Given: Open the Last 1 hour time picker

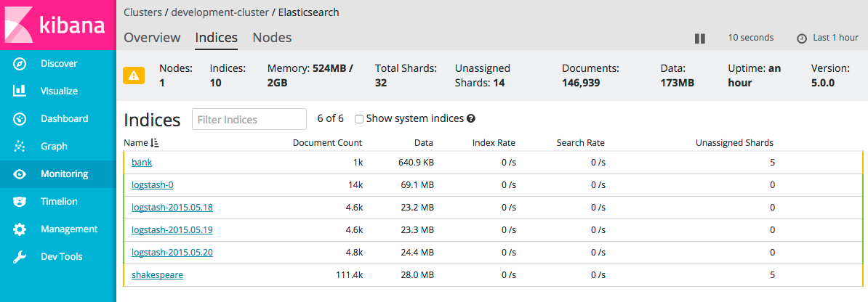Looking at the screenshot, I should [x=827, y=38].
